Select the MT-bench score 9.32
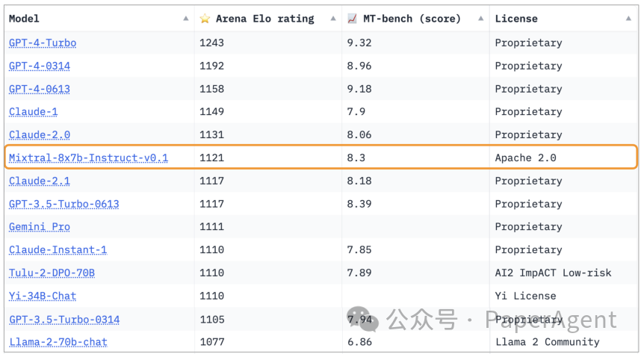The image size is (644, 354). point(359,43)
